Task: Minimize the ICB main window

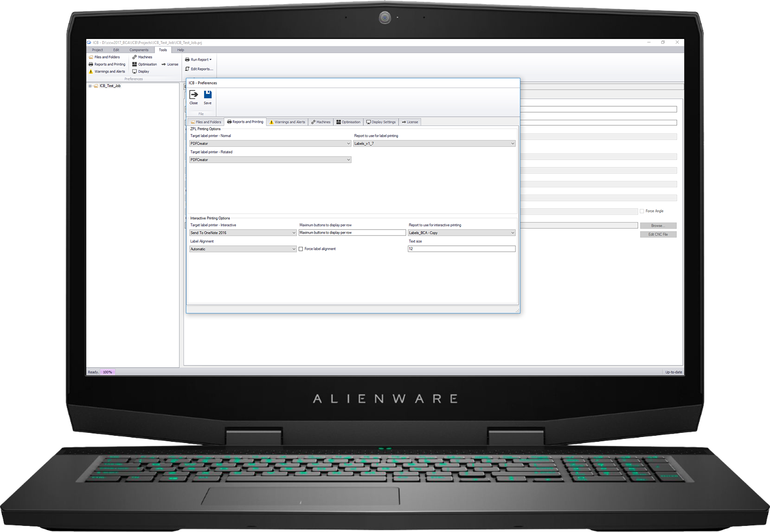Action: [x=648, y=42]
